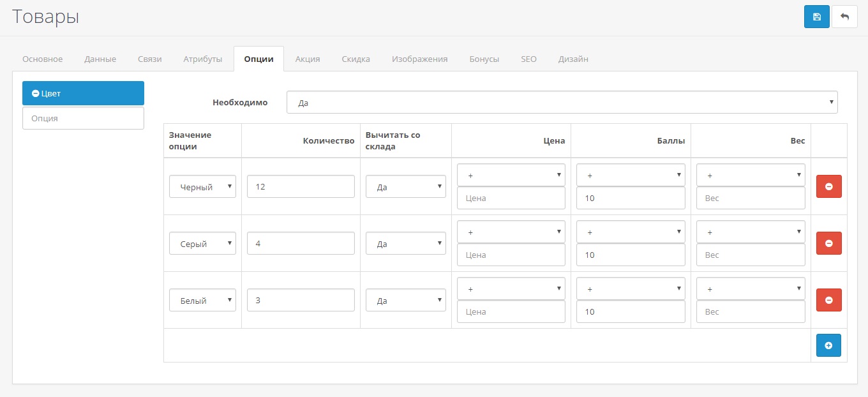This screenshot has width=868, height=397.
Task: Open weight prefix dropdown in Черный row
Action: (x=751, y=175)
